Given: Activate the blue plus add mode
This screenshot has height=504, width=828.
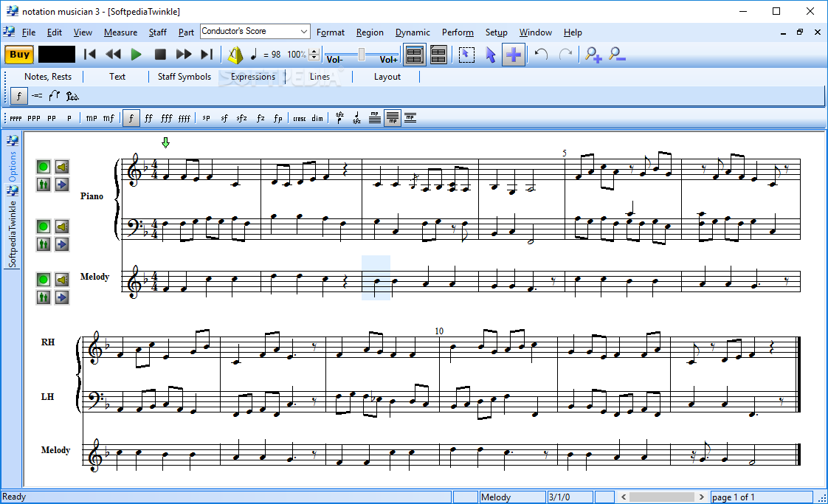Looking at the screenshot, I should tap(514, 55).
